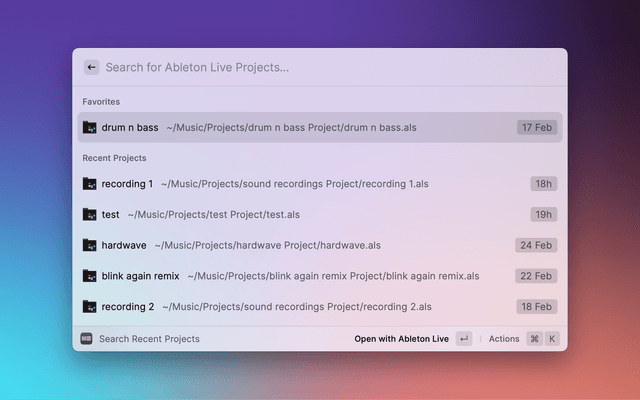Click the Ableton extension icon in footer

click(86, 339)
